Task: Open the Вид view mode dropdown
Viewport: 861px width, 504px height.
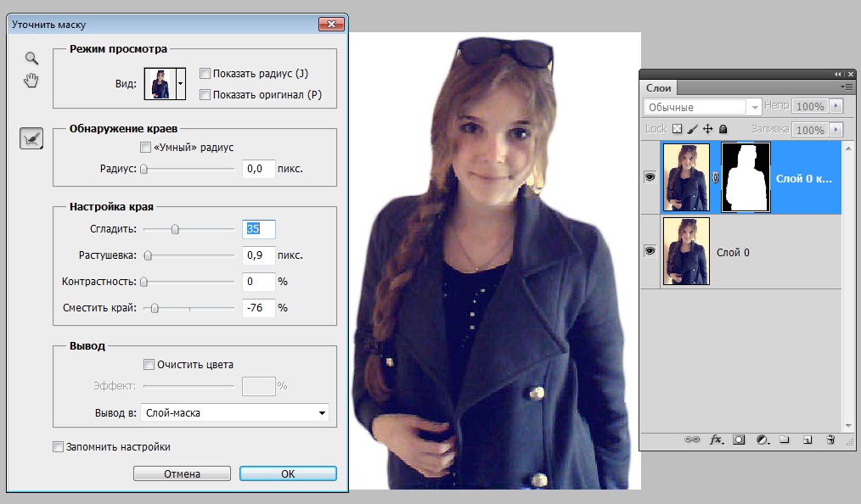Action: 180,84
